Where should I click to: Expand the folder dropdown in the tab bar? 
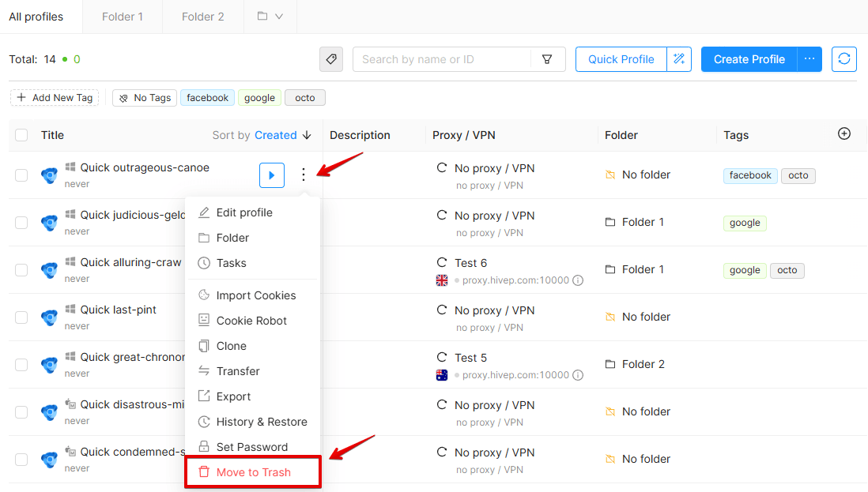click(270, 17)
